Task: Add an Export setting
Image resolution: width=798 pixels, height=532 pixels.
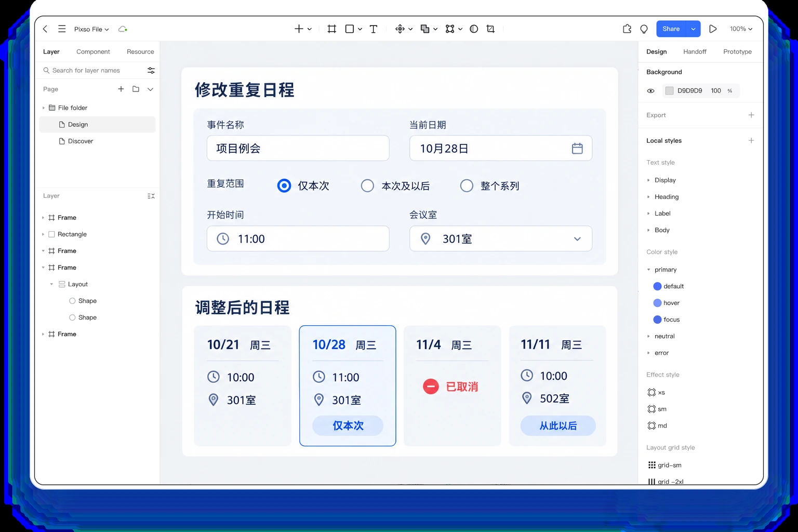Action: coord(751,115)
